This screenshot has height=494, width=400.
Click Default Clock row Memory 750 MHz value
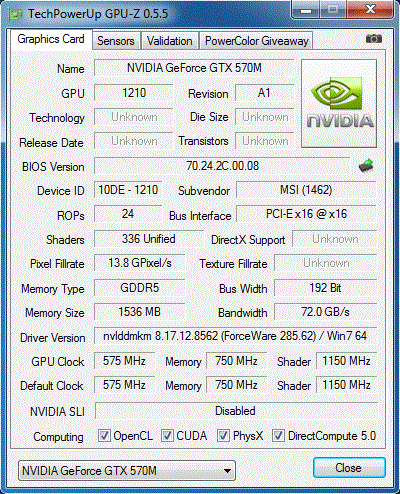pos(236,385)
